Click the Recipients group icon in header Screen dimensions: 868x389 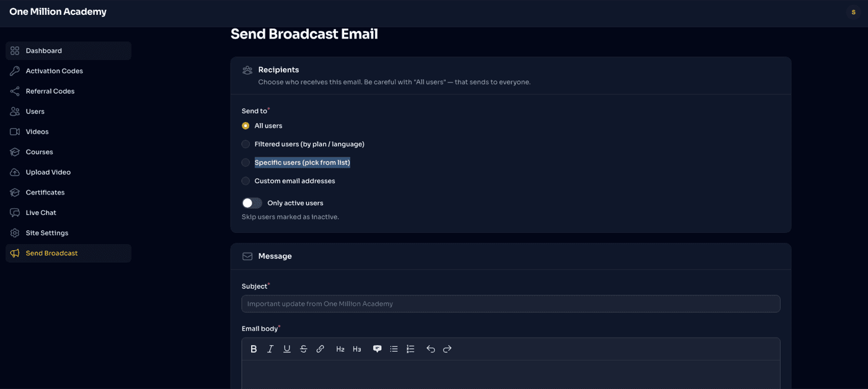click(247, 70)
